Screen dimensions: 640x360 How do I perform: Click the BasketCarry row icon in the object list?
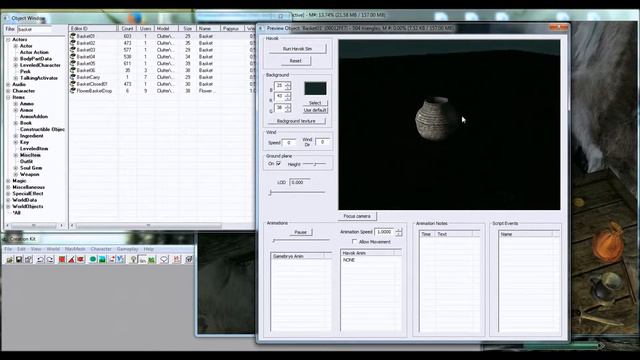(x=73, y=77)
